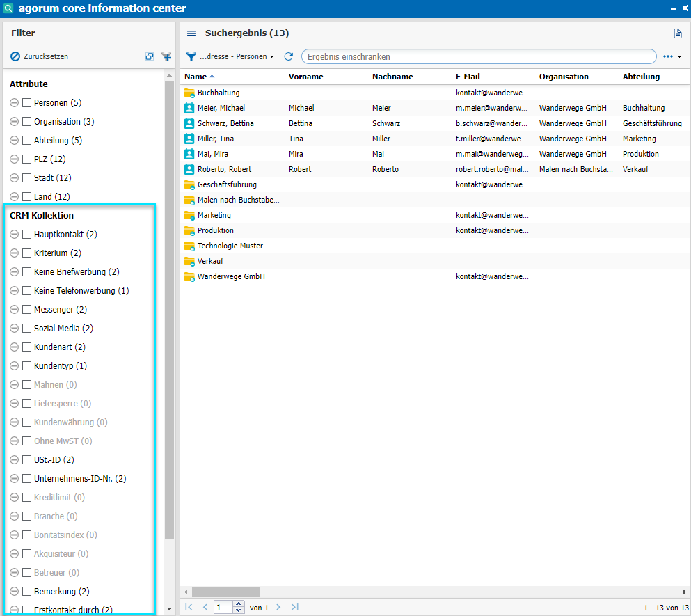Click exclude circle next to Unternehmens-ID-Nr.
Viewport: 691px width, 616px height.
click(14, 478)
